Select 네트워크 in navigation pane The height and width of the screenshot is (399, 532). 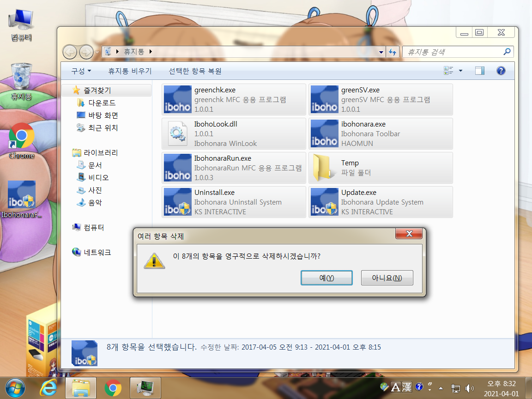tap(97, 253)
